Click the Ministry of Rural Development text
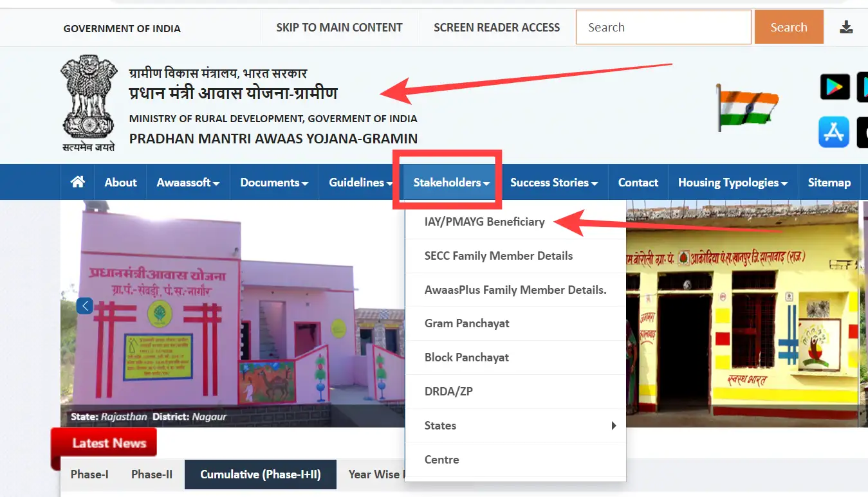The height and width of the screenshot is (497, 868). (273, 118)
